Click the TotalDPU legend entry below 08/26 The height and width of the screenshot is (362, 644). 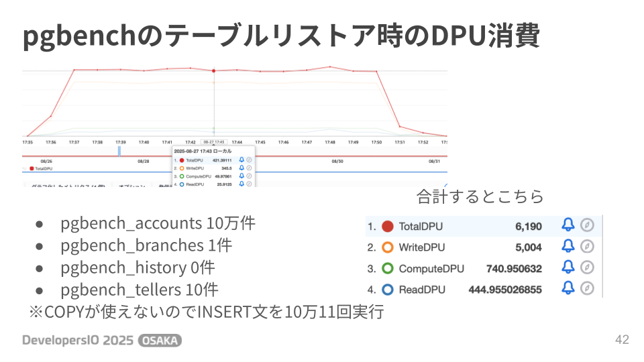point(41,169)
